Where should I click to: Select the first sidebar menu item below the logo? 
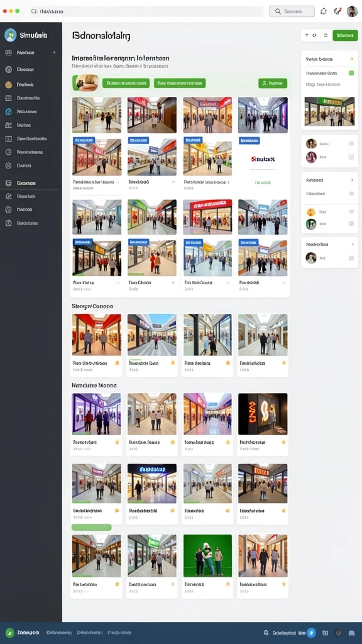click(x=30, y=53)
